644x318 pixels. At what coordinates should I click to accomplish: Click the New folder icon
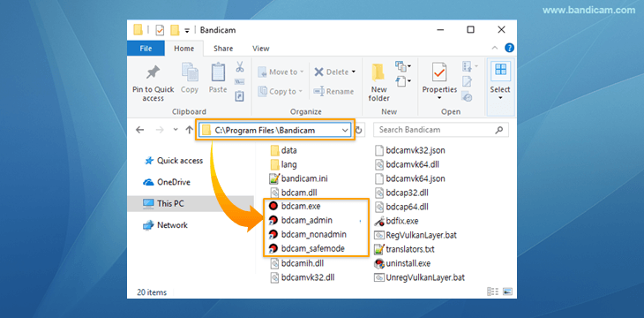[x=378, y=73]
